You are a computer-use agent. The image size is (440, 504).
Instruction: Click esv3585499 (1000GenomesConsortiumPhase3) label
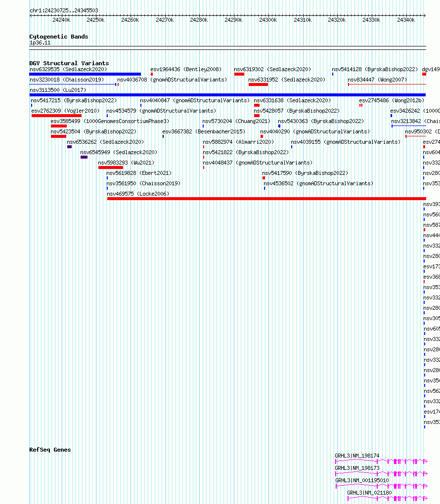[x=110, y=121]
